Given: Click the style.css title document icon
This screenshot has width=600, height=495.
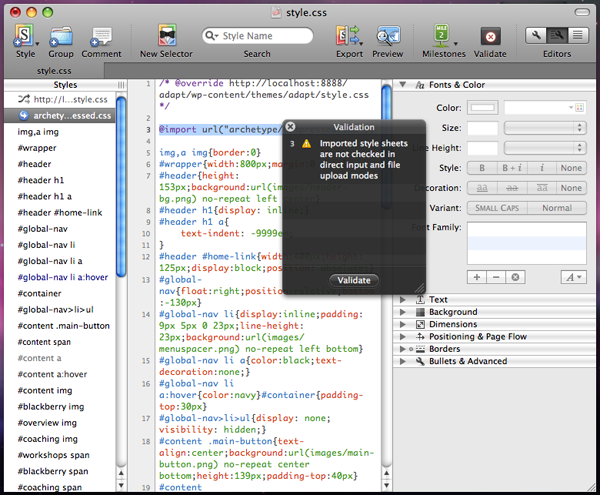Looking at the screenshot, I should [276, 13].
